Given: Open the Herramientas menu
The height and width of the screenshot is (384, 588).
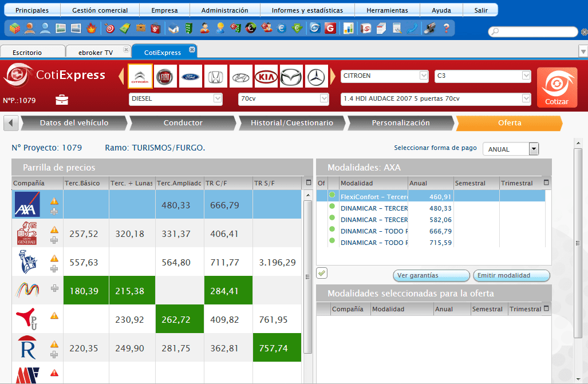Looking at the screenshot, I should [x=388, y=10].
